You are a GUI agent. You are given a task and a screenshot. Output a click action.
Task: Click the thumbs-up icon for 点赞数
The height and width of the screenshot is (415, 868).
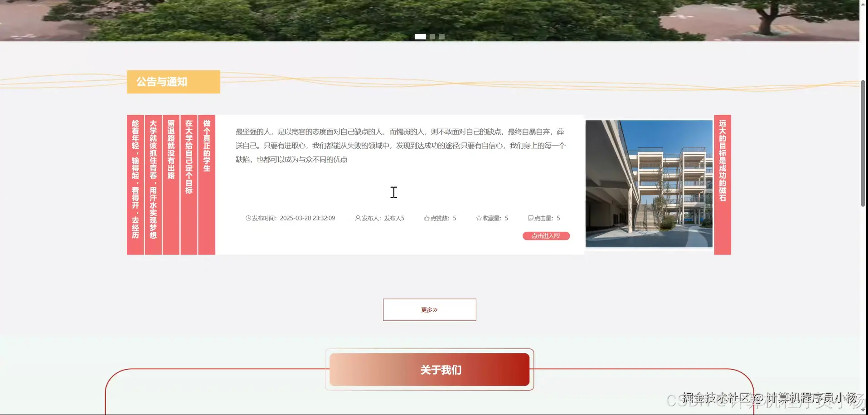click(x=426, y=218)
